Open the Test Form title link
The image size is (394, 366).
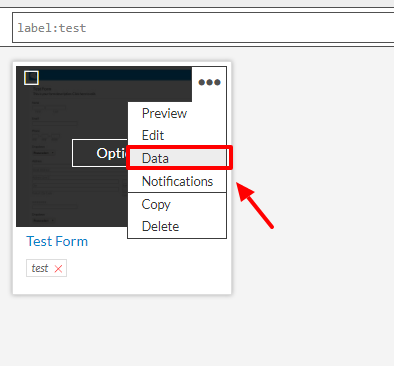point(57,241)
